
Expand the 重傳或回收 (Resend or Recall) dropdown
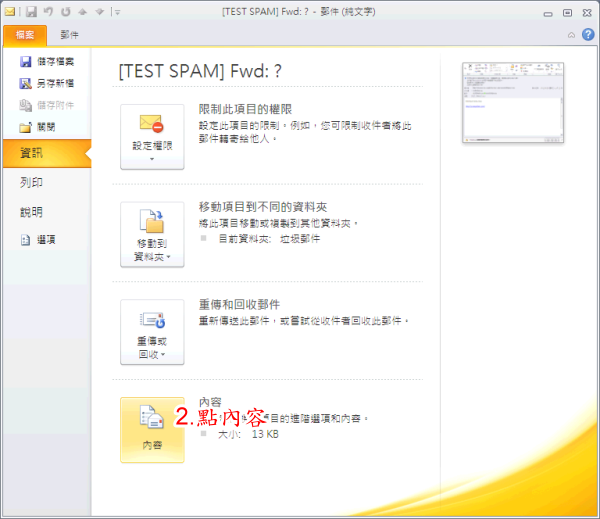(152, 331)
